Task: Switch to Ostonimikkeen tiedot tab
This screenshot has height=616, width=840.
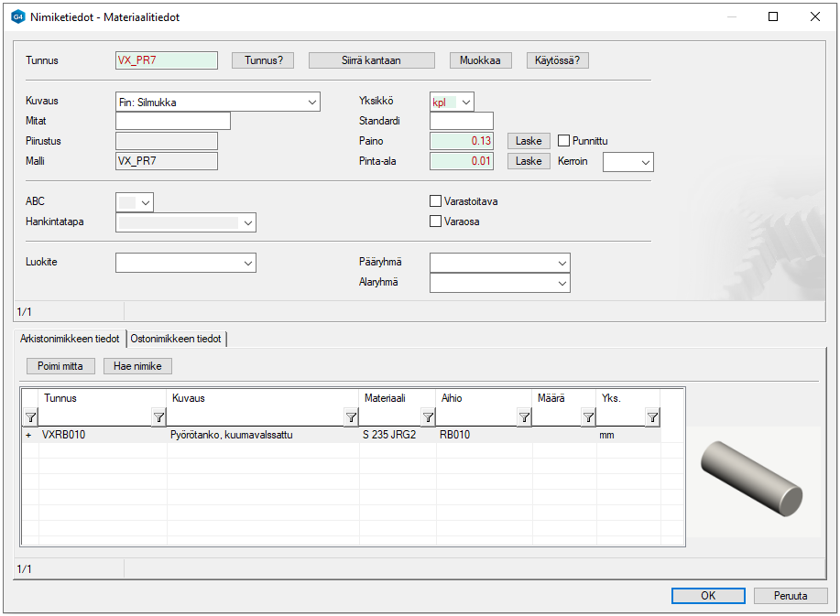Action: 176,339
